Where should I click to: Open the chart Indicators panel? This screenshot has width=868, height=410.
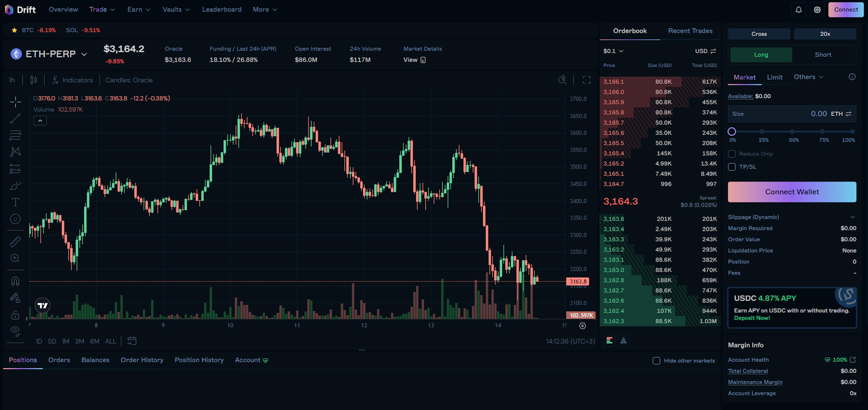click(x=73, y=80)
